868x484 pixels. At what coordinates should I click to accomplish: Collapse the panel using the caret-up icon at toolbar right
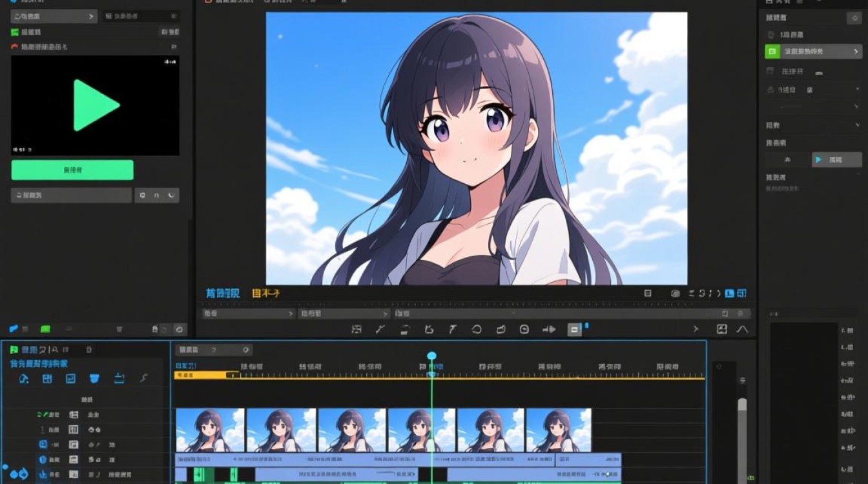pyautogui.click(x=743, y=329)
